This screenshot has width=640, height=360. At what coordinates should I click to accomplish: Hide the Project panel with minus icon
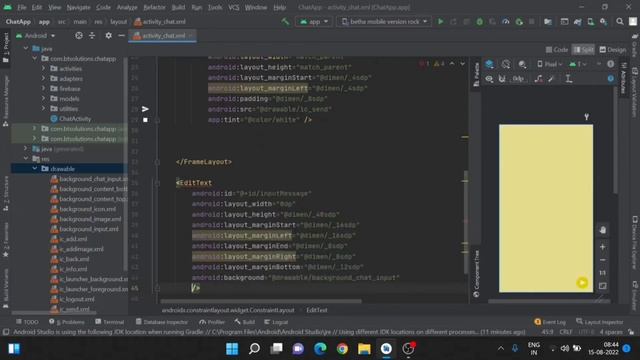121,36
